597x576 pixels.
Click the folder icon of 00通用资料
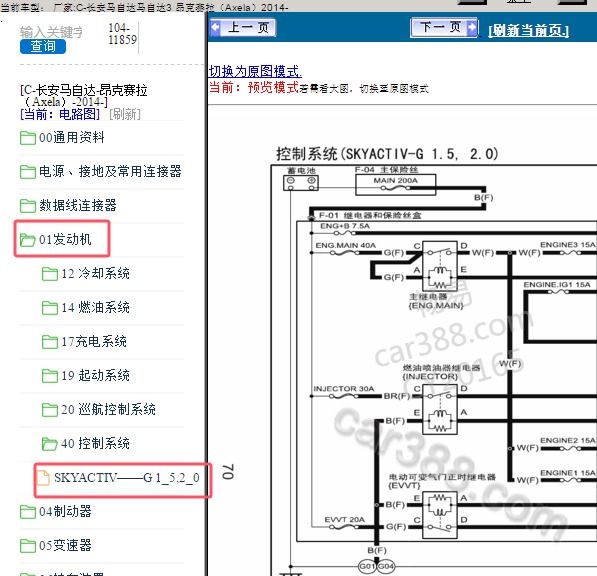point(27,138)
